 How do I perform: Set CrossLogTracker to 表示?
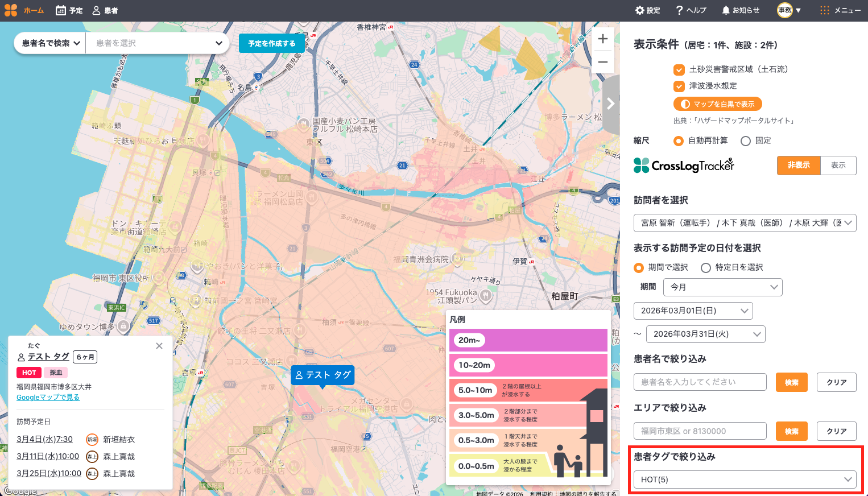tap(838, 165)
